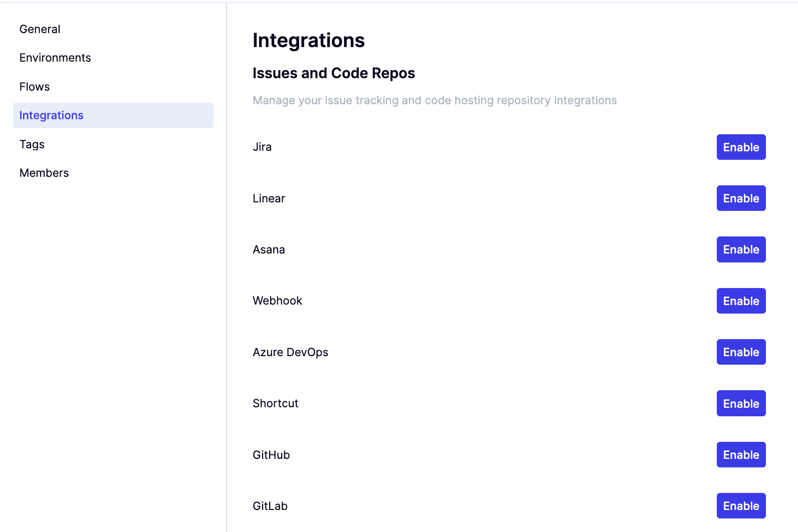Click the Integrations page heading

coord(309,41)
